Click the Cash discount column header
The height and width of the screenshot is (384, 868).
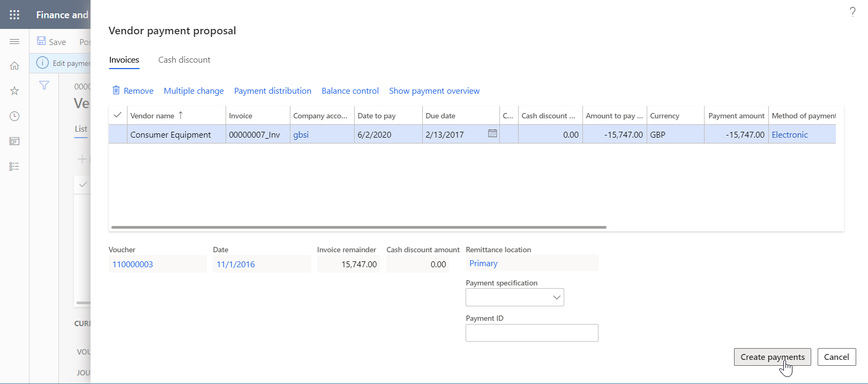550,116
